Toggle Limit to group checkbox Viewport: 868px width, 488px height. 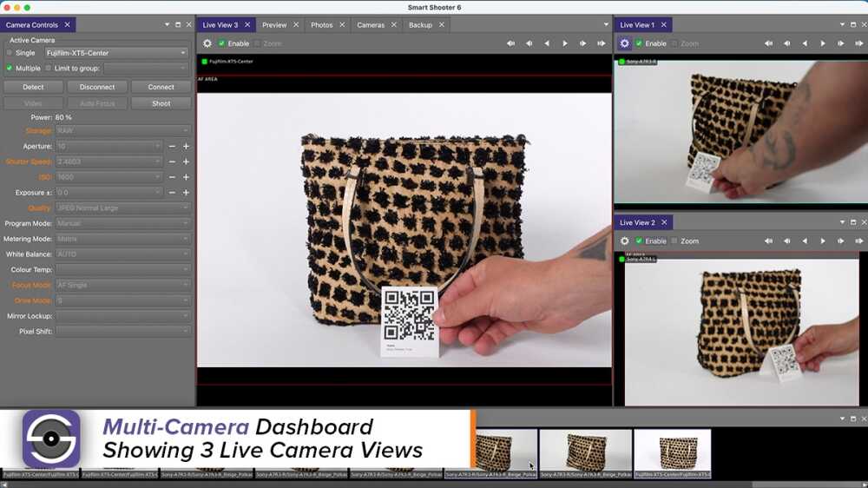[48, 68]
